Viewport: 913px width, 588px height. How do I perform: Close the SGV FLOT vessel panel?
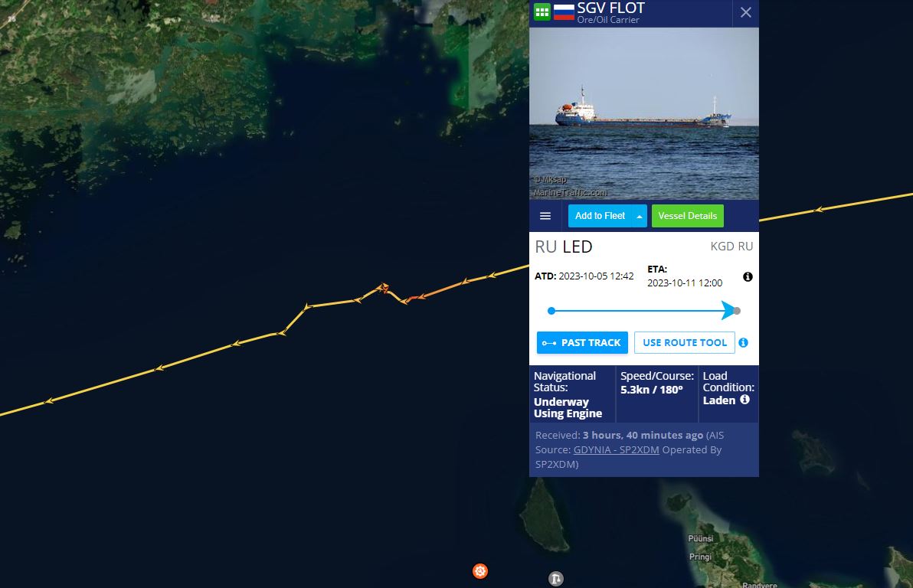pyautogui.click(x=746, y=13)
